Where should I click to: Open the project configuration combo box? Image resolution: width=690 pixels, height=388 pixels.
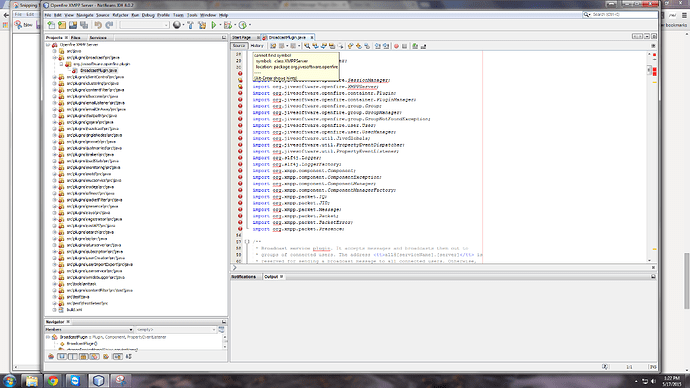click(144, 25)
